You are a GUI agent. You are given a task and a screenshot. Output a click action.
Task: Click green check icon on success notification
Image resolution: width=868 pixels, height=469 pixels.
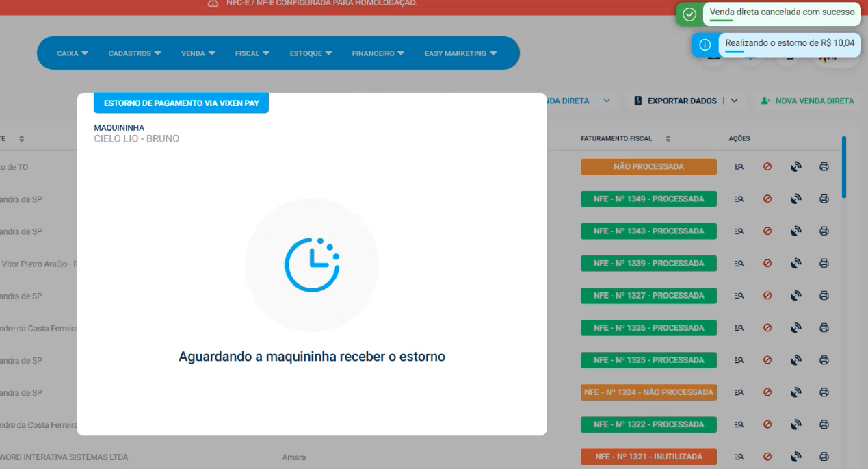click(x=689, y=14)
